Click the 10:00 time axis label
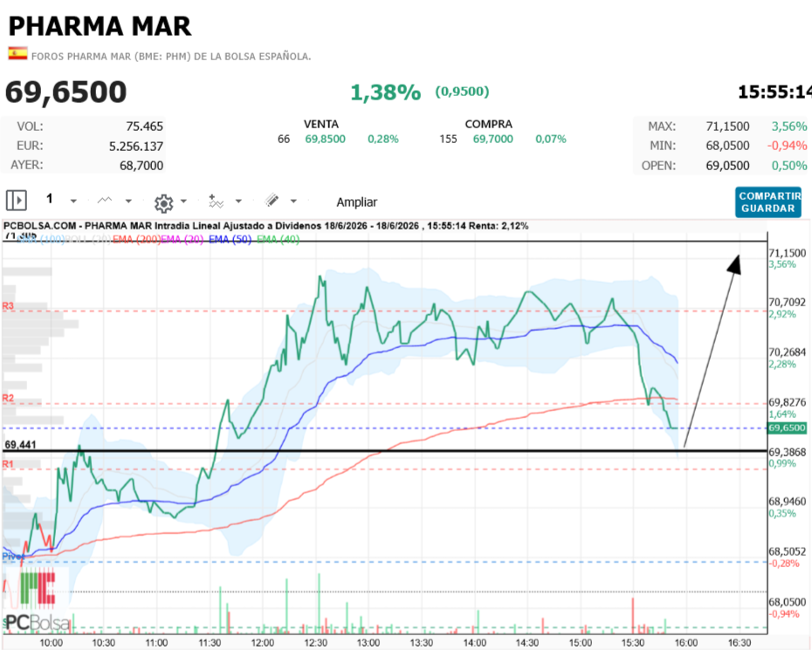The width and height of the screenshot is (812, 650). point(51,643)
